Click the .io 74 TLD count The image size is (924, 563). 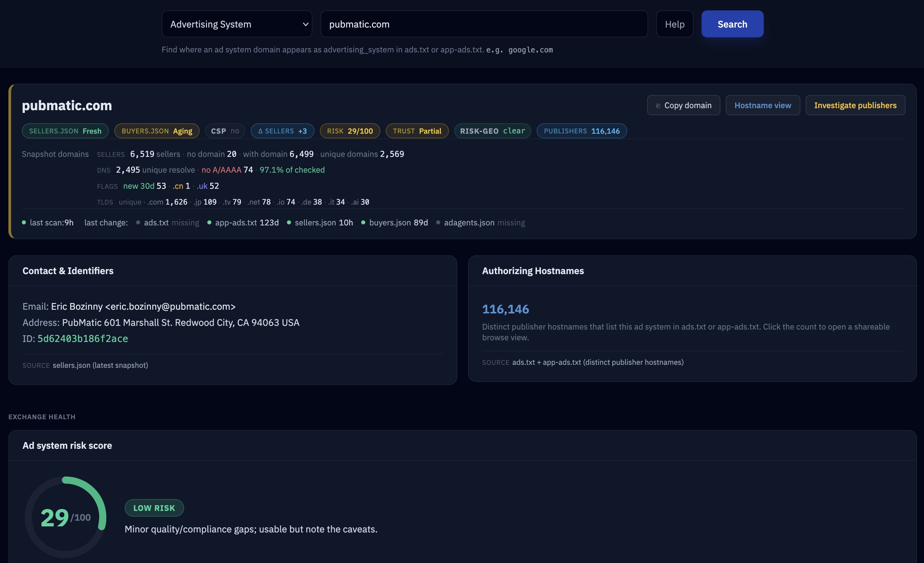tap(286, 202)
